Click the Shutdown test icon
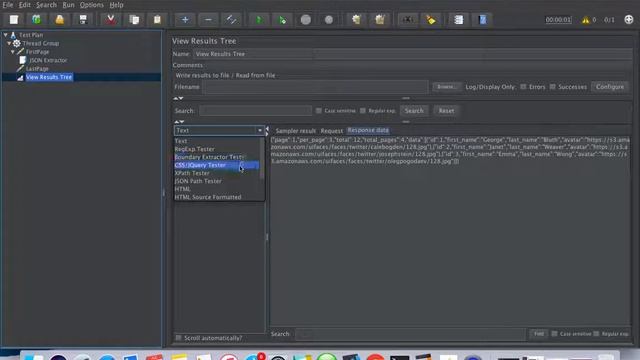The width and height of the screenshot is (640, 360). pyautogui.click(x=329, y=20)
